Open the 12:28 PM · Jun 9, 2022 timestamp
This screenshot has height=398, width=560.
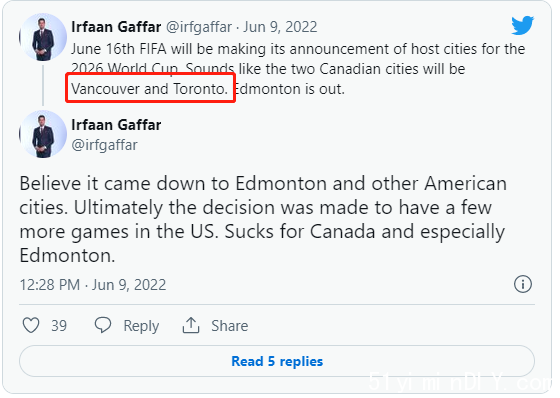[93, 285]
